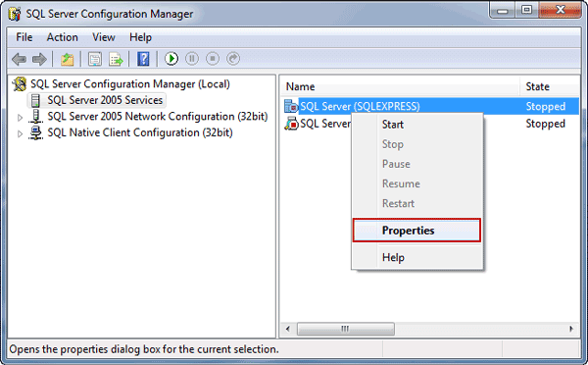Close the SQL Server Configuration Manager window

pyautogui.click(x=561, y=10)
